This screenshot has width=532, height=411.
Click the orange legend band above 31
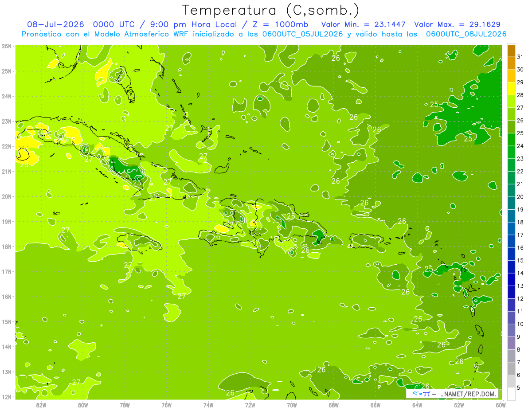click(x=511, y=50)
